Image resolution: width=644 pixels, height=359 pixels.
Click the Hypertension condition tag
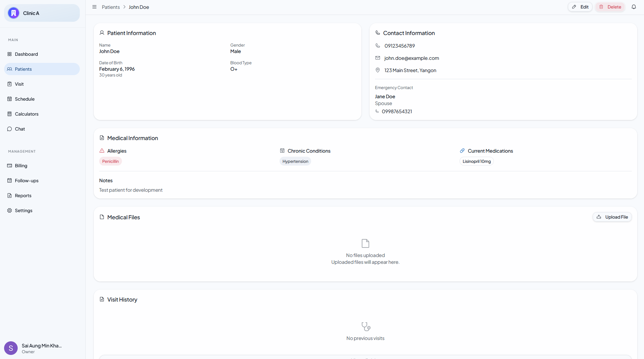(x=295, y=161)
